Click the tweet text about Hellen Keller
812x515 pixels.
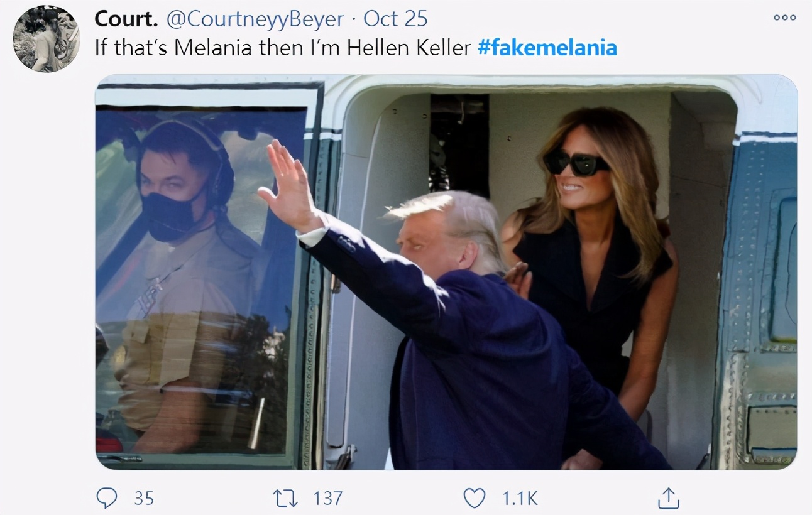click(283, 48)
